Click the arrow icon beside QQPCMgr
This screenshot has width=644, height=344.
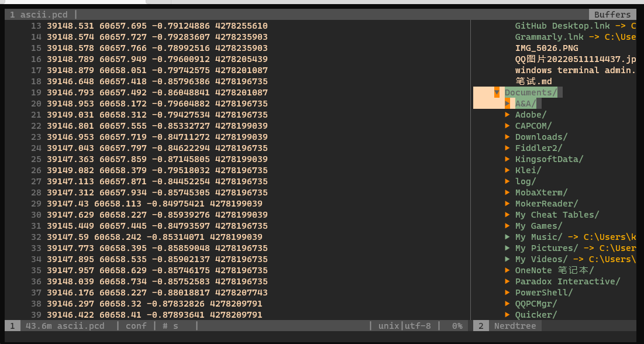pos(507,304)
